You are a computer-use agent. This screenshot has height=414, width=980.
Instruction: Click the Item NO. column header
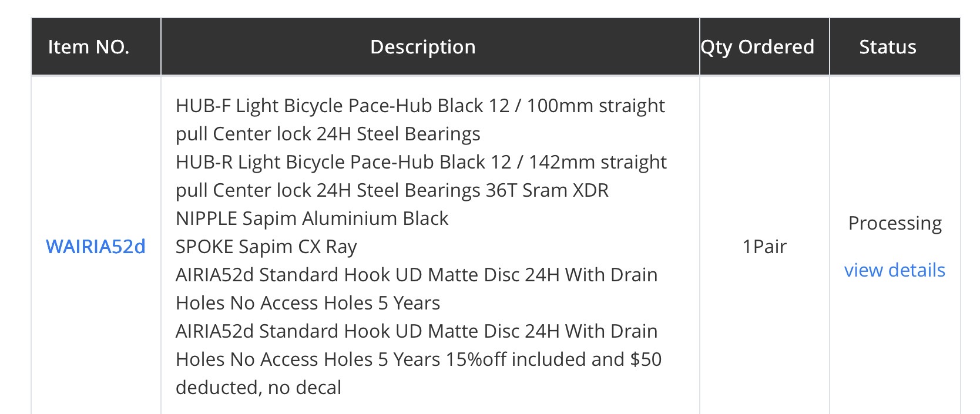(x=89, y=47)
